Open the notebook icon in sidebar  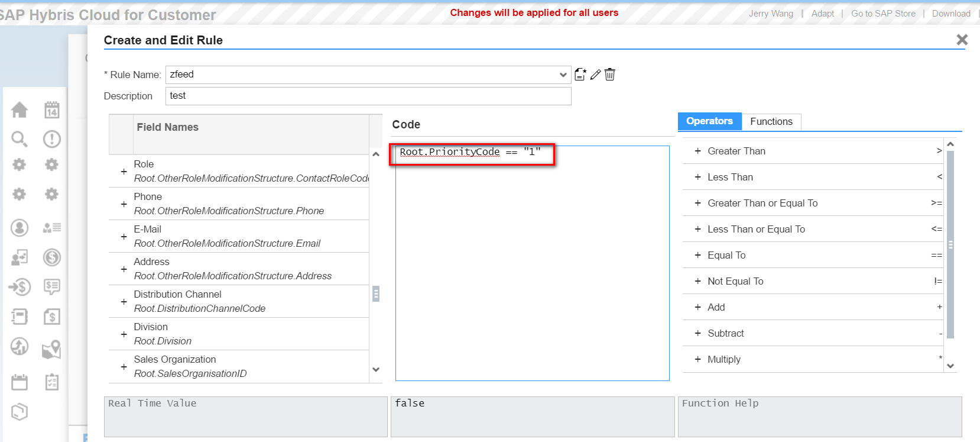(20, 317)
